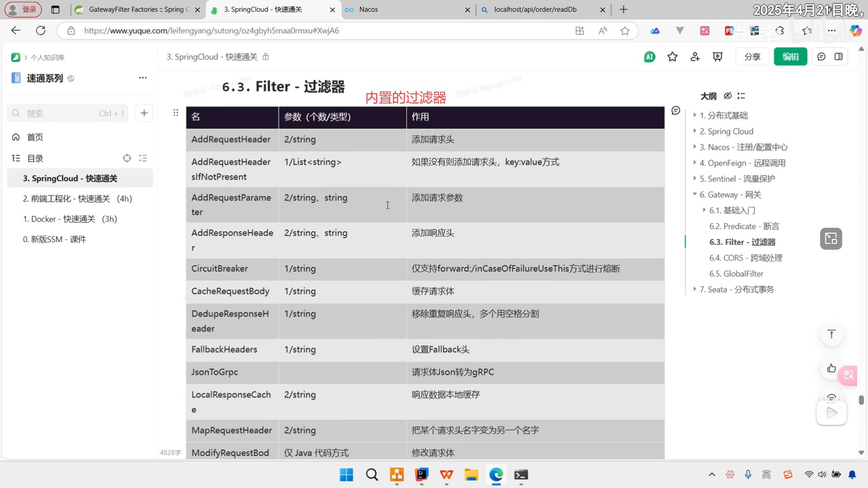Toggle outline visibility with the eye icon
868x488 pixels.
tap(727, 96)
